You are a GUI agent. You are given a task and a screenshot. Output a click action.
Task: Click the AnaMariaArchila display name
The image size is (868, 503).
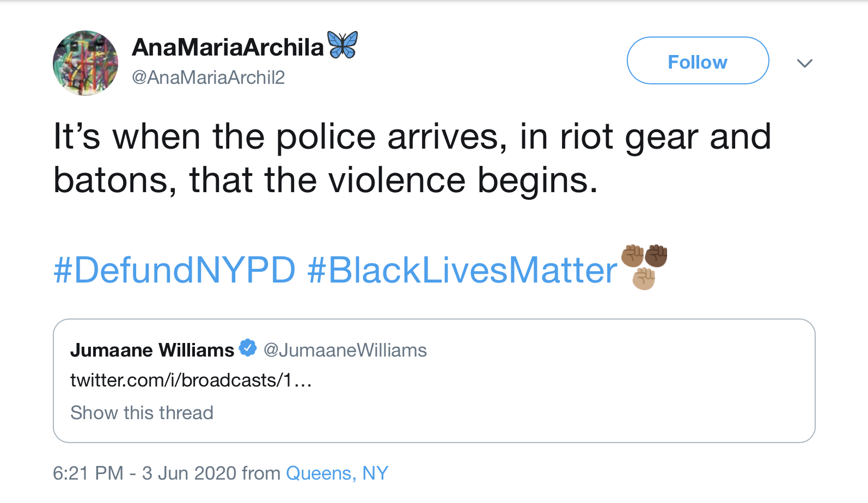click(x=228, y=47)
